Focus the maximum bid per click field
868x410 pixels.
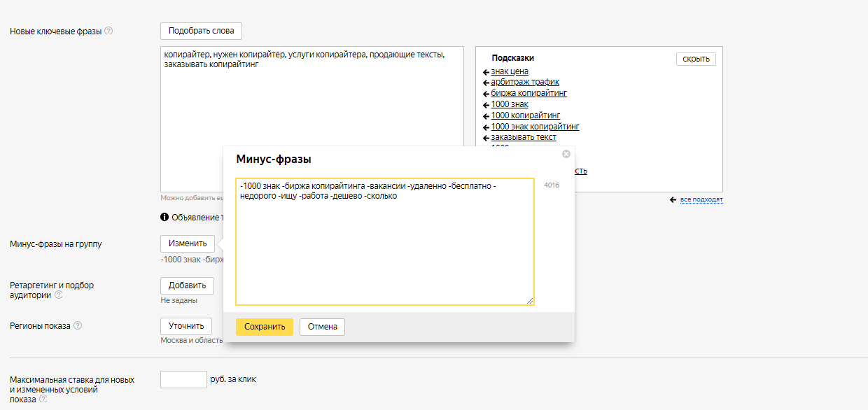183,380
